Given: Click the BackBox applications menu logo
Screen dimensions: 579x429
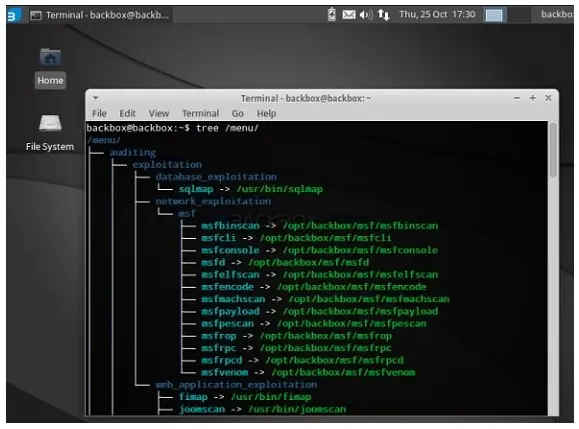Looking at the screenshot, I should point(12,16).
